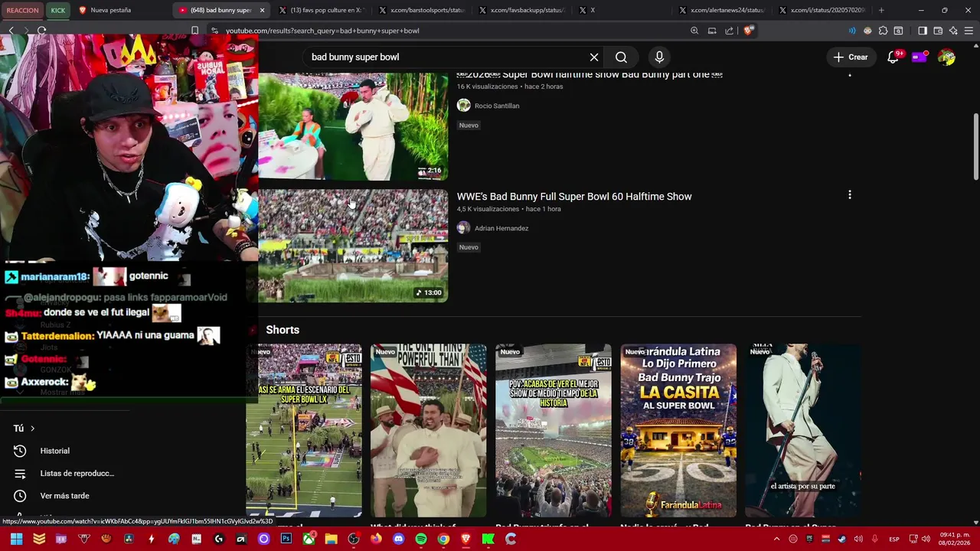Viewport: 980px width, 551px height.
Task: Click the Rocio Santillan channel avatar
Action: coord(463,106)
